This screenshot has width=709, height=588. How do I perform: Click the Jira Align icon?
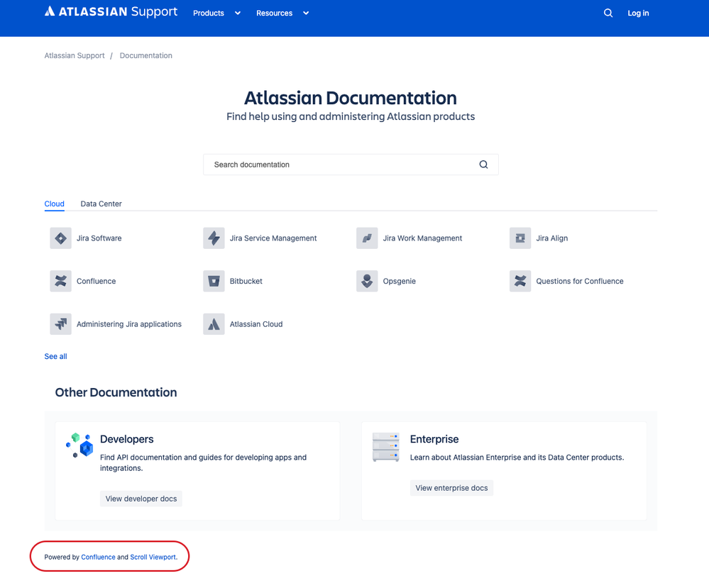[520, 238]
